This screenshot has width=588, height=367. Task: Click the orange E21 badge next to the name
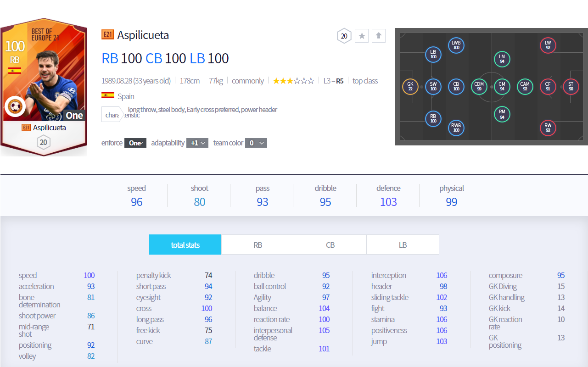tap(107, 35)
